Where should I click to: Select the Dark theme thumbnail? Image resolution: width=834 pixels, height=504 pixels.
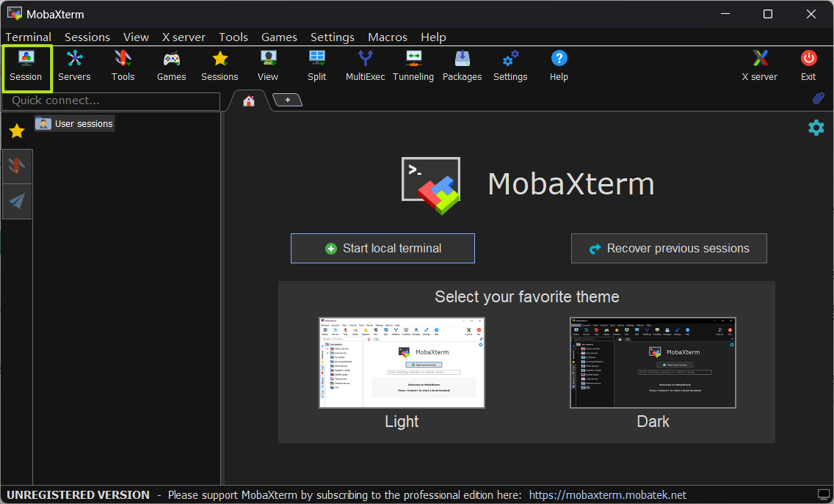(653, 362)
